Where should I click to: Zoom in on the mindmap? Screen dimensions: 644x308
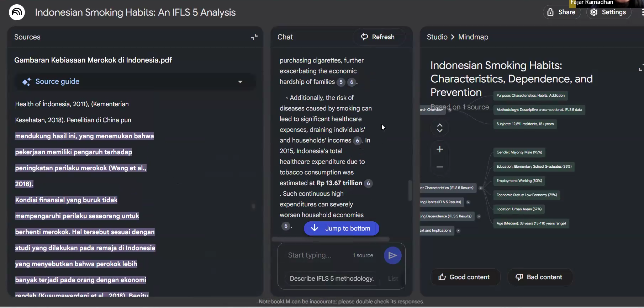(x=440, y=149)
